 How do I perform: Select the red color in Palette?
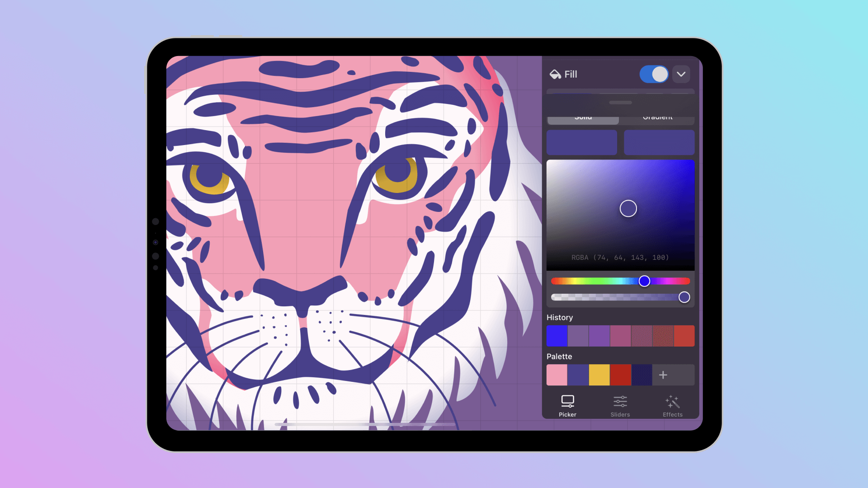(x=620, y=375)
